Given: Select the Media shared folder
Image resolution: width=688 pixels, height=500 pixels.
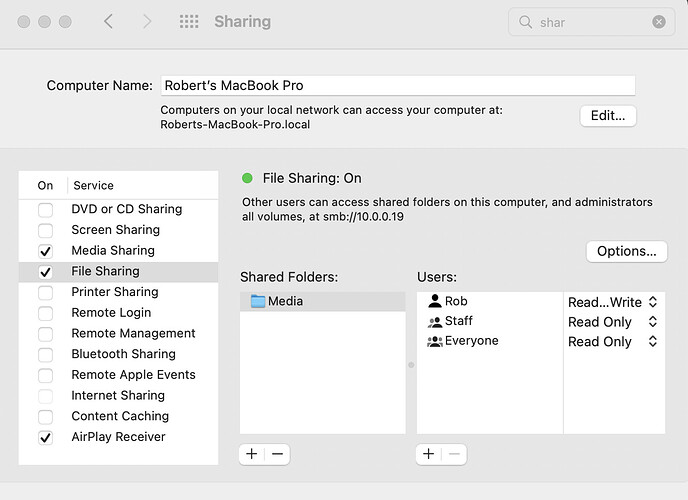Looking at the screenshot, I should (322, 301).
